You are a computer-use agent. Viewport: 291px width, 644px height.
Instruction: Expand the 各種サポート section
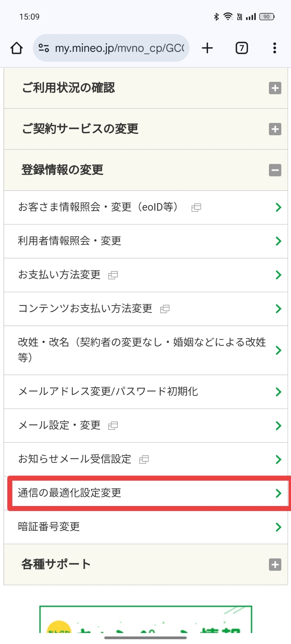[275, 564]
